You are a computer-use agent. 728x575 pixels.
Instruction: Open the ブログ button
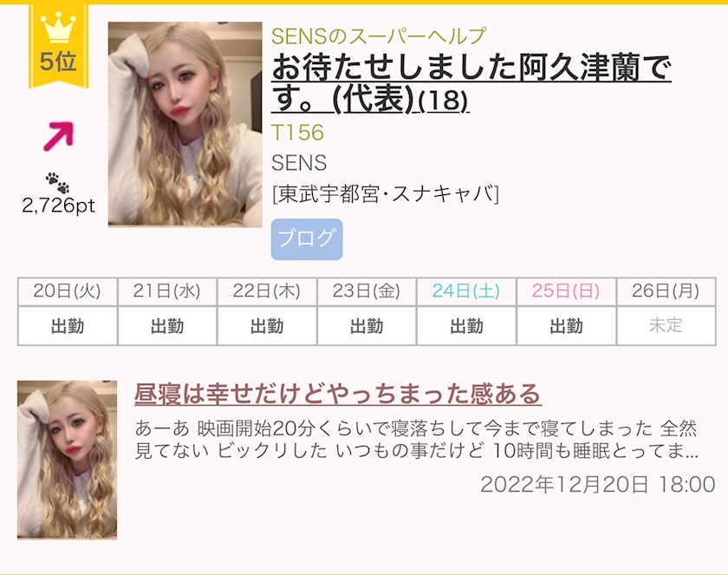307,239
